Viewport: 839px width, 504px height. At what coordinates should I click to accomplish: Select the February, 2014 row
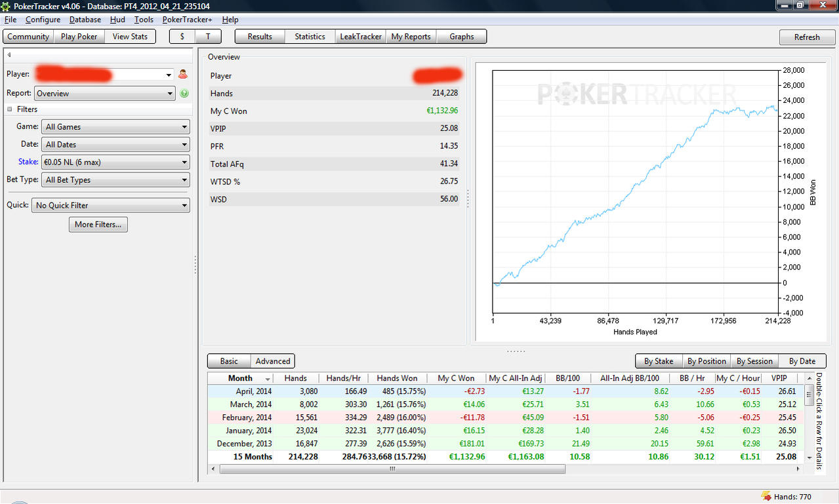(x=506, y=417)
